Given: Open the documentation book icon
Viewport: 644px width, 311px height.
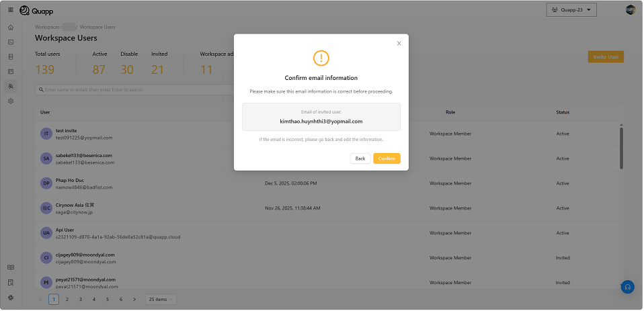Looking at the screenshot, I should [11, 267].
